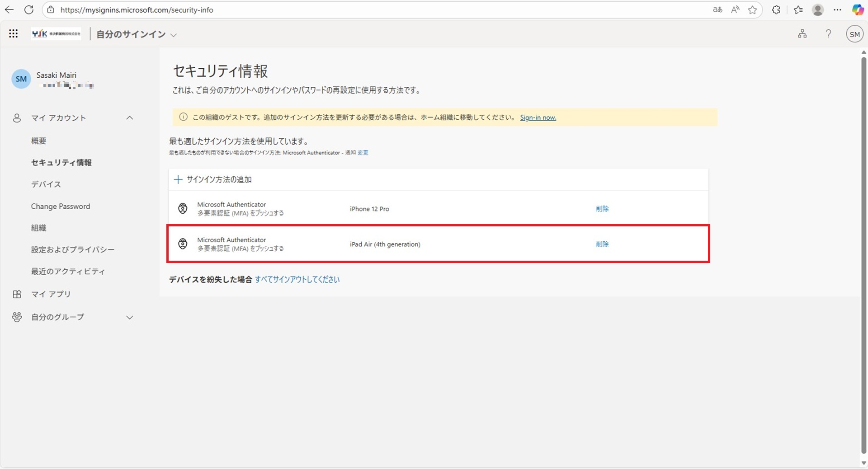Viewport: 868px width, 469px height.
Task: Open the help question mark icon
Action: coord(828,34)
